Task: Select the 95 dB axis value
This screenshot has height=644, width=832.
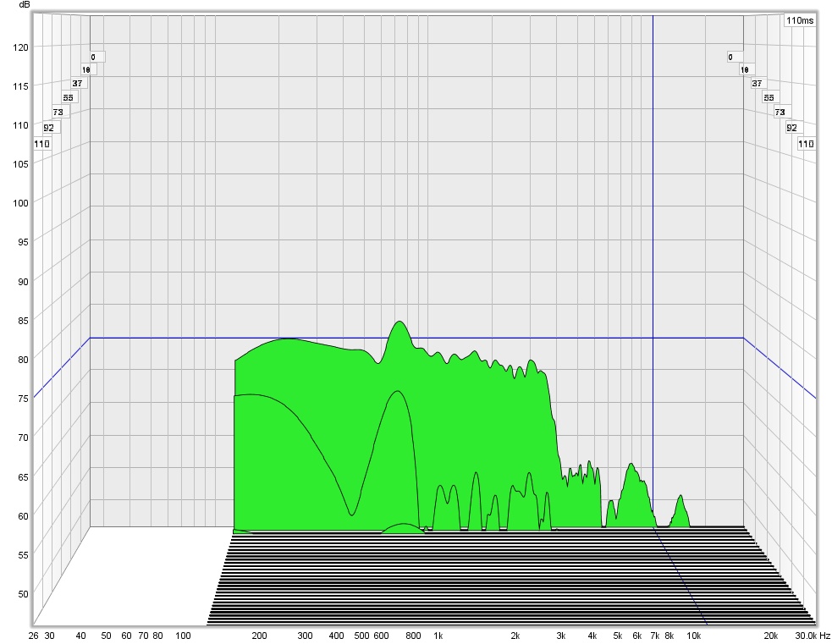Action: (23, 242)
